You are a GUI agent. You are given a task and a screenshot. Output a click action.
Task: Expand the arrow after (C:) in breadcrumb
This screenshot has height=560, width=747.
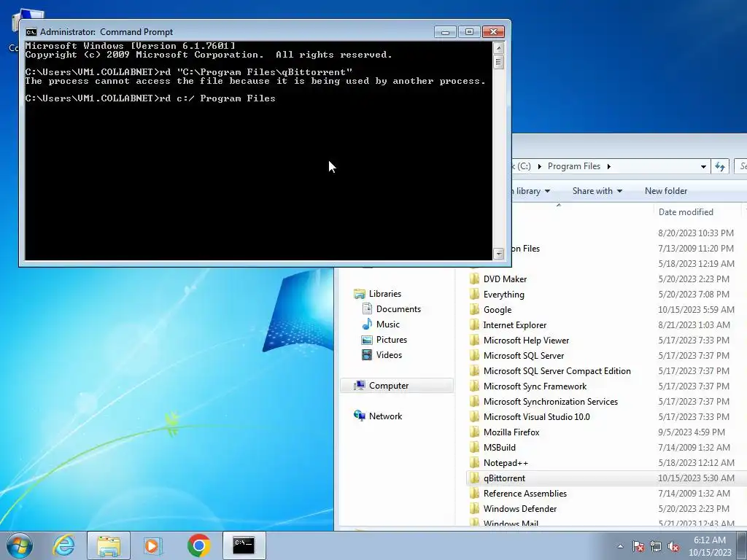pos(539,166)
